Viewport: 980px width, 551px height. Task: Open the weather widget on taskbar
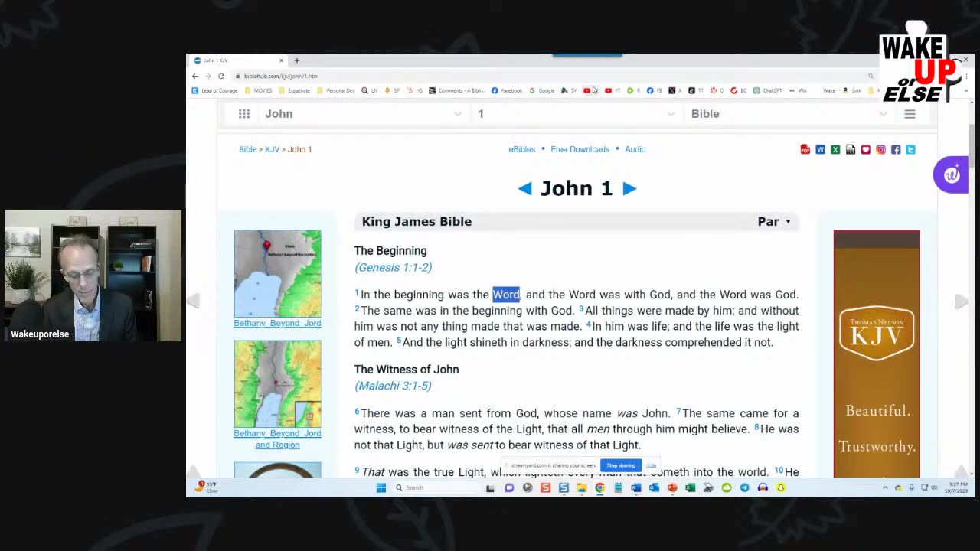(208, 487)
